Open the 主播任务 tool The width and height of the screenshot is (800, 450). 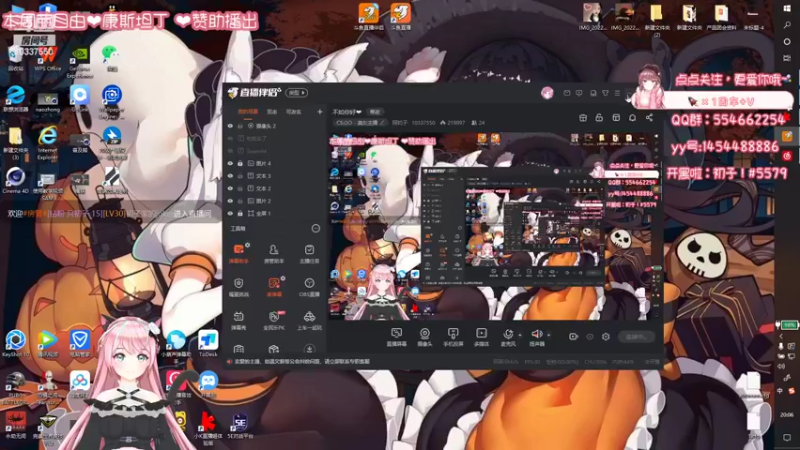coord(309,253)
